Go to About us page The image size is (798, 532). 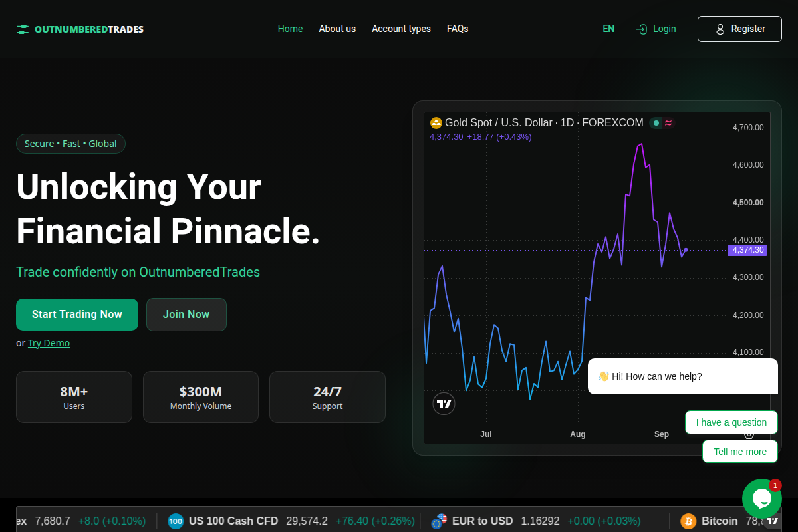click(337, 29)
